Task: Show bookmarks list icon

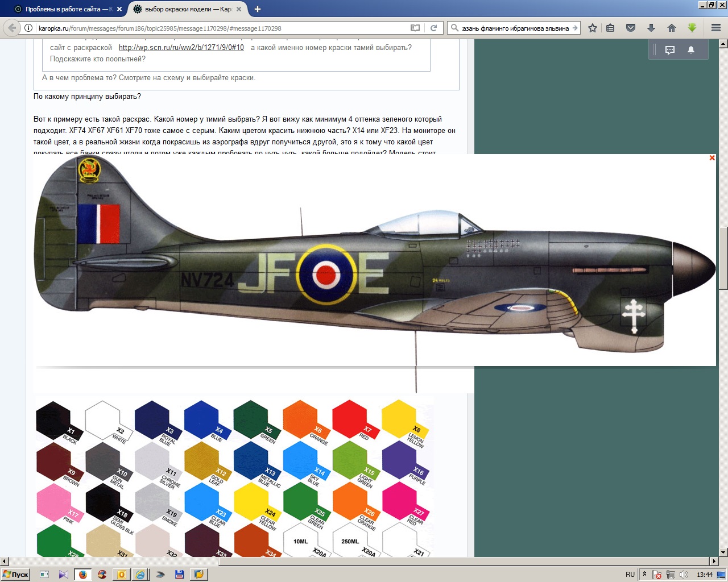Action: (x=610, y=28)
